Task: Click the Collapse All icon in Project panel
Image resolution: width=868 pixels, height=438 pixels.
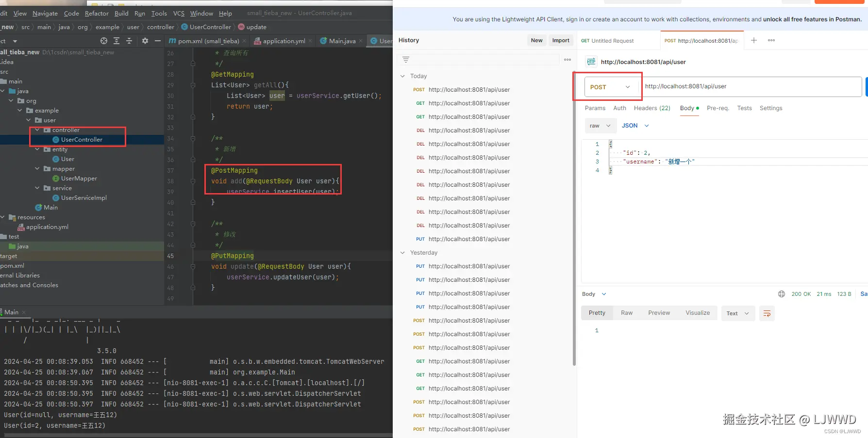Action: click(x=129, y=41)
